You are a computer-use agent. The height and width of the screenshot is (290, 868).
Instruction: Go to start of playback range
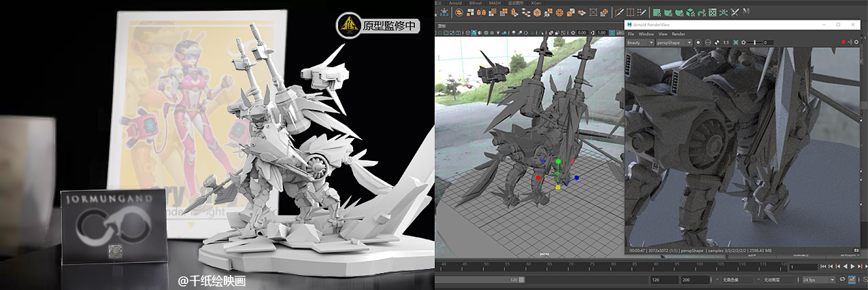pyautogui.click(x=823, y=266)
